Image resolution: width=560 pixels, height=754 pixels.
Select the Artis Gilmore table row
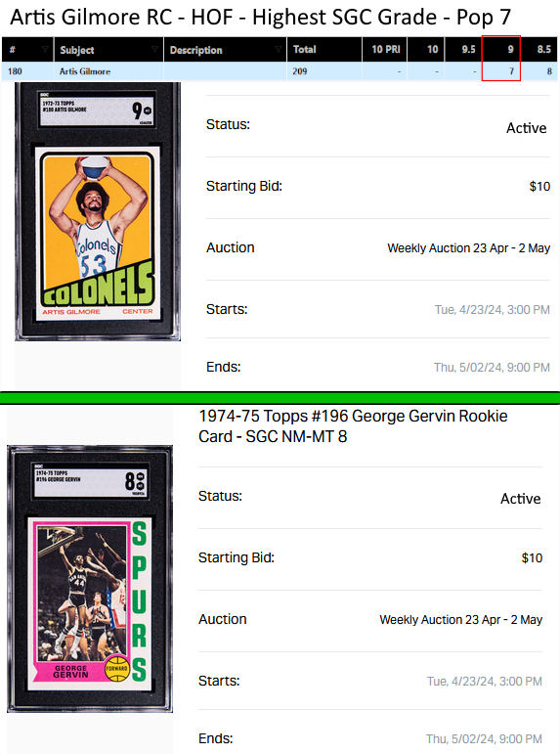(280, 71)
